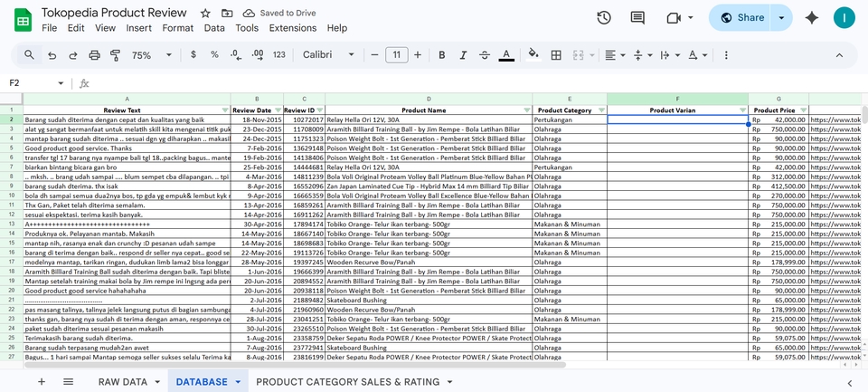
Task: Open text rotation options
Action: (x=697, y=55)
